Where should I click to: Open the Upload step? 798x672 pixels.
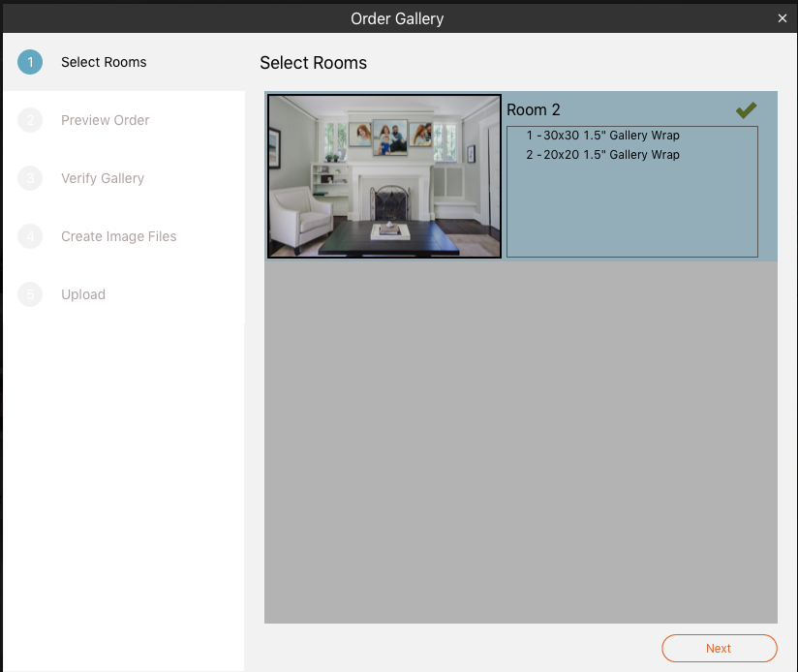click(83, 294)
